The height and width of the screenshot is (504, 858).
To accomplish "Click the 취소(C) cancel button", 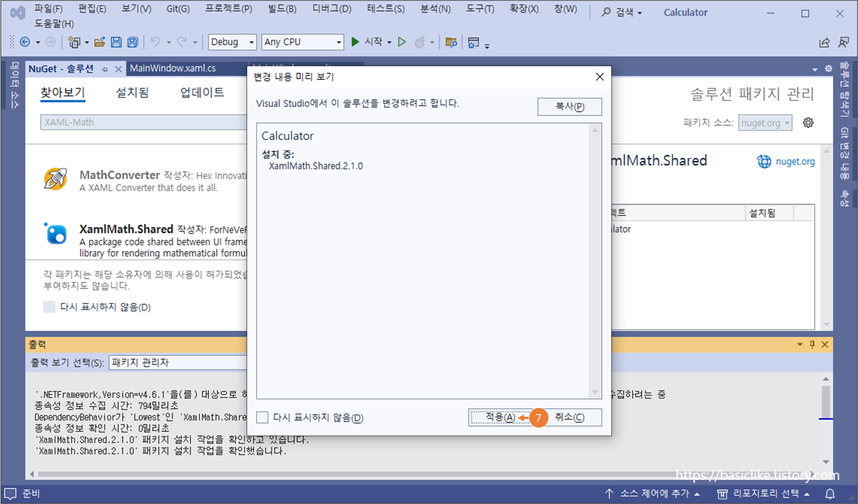I will pyautogui.click(x=569, y=417).
